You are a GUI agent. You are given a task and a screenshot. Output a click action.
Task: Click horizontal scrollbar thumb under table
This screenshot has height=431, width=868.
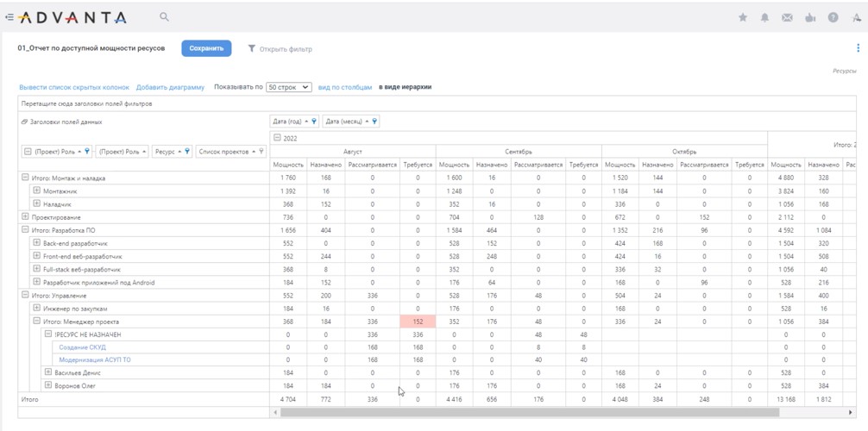pyautogui.click(x=530, y=413)
